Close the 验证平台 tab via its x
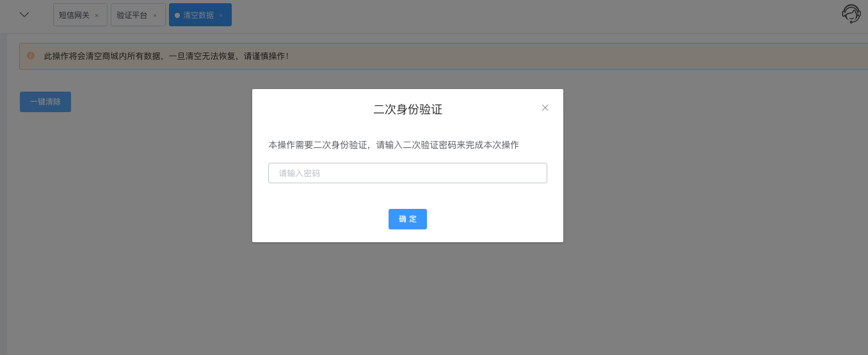868x355 pixels. click(x=155, y=15)
